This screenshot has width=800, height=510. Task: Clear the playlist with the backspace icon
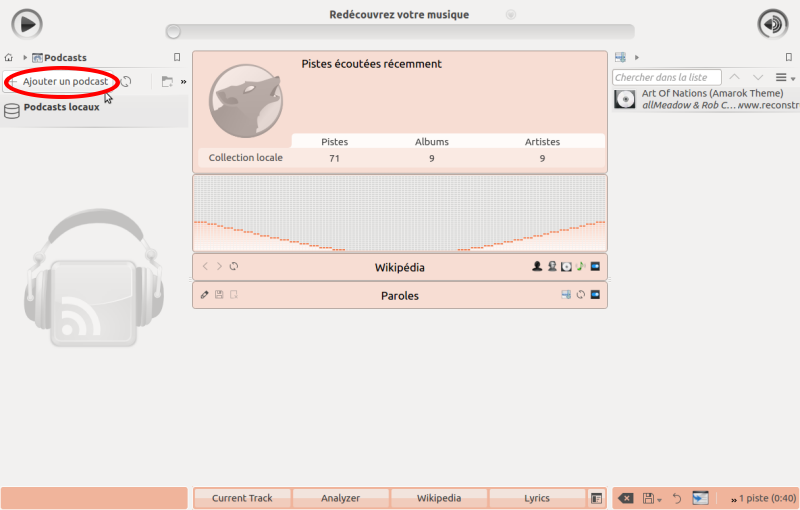(x=626, y=498)
